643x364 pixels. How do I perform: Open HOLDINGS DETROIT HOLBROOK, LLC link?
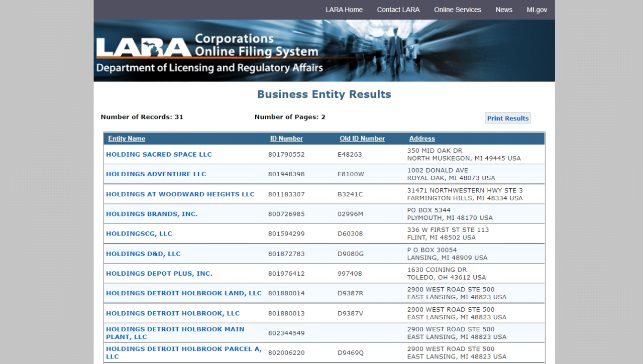point(173,313)
